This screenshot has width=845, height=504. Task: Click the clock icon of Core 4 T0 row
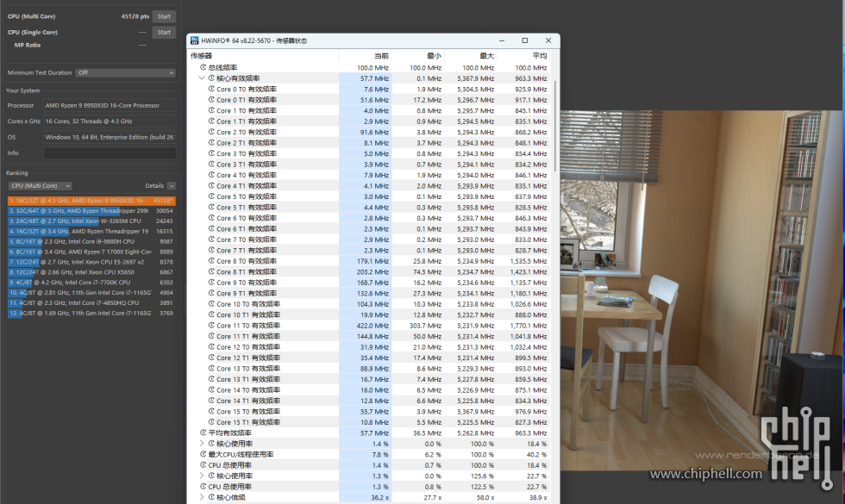211,175
